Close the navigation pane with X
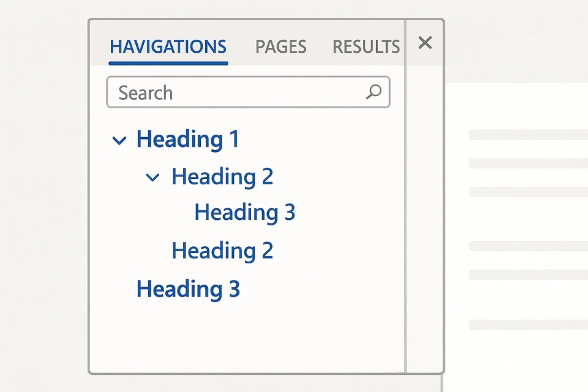Viewport: 588px width, 392px height. point(425,43)
